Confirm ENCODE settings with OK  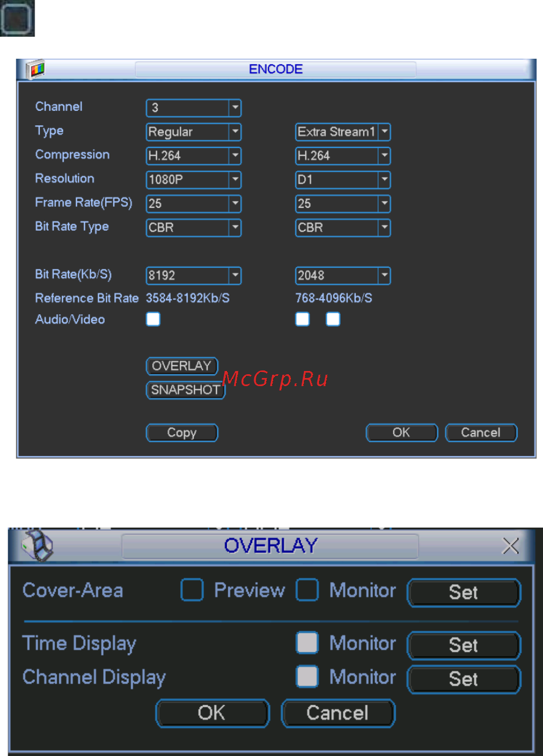point(402,433)
